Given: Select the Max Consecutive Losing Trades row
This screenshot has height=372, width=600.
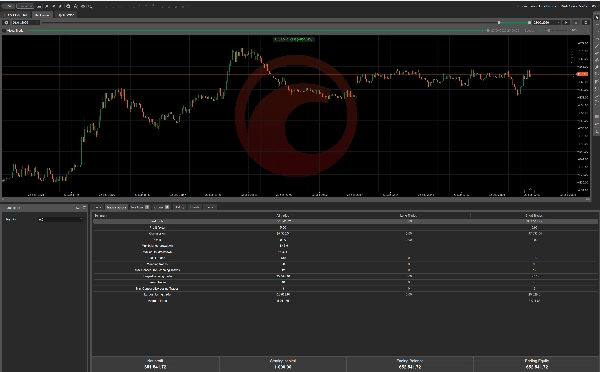Looking at the screenshot, I should [x=345, y=289].
